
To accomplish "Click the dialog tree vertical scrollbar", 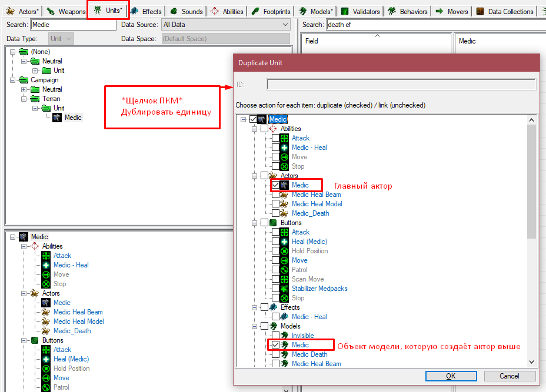I will [531, 182].
